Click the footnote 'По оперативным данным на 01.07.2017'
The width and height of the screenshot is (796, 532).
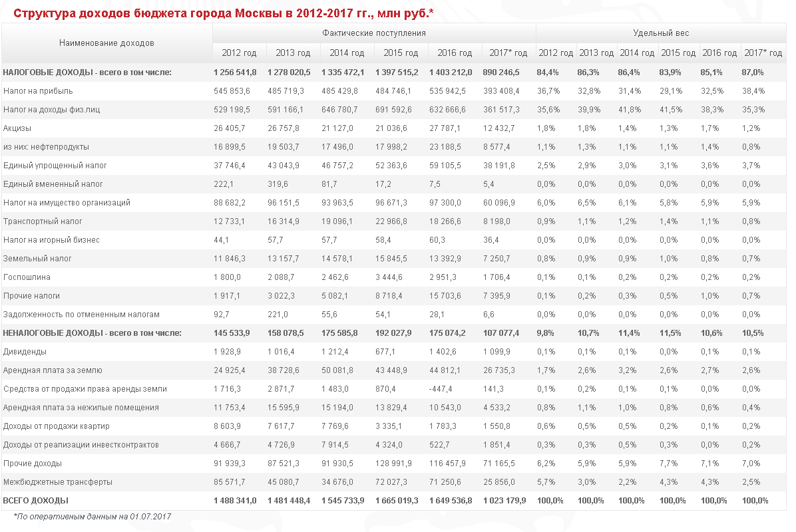tap(93, 517)
